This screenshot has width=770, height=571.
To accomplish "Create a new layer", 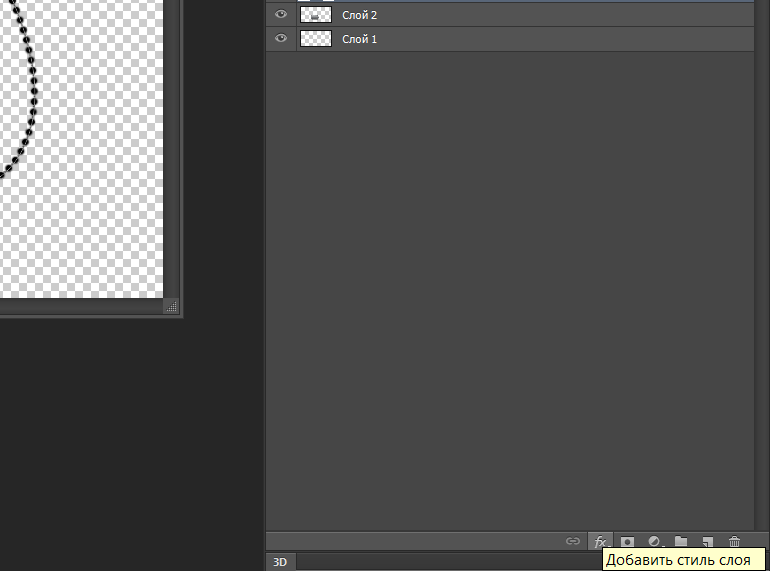I will (708, 541).
